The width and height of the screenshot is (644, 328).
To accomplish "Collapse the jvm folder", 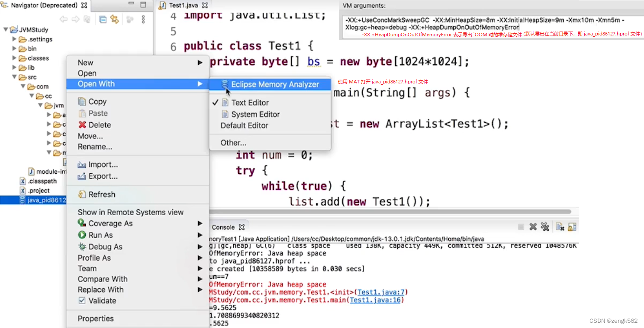I will click(40, 105).
